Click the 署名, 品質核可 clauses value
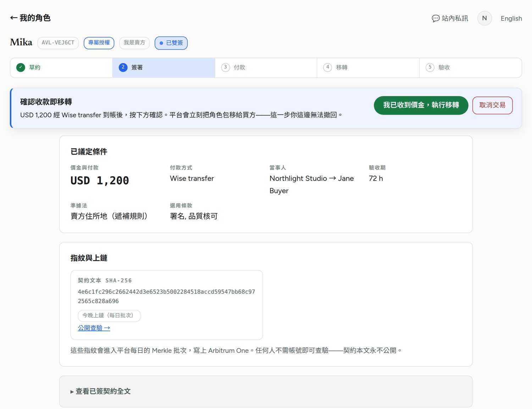 (194, 216)
